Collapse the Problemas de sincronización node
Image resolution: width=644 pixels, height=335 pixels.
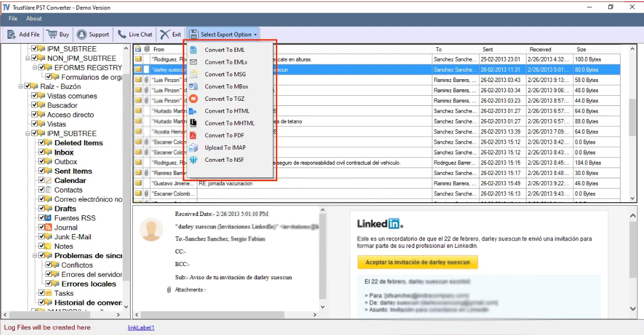(35, 255)
